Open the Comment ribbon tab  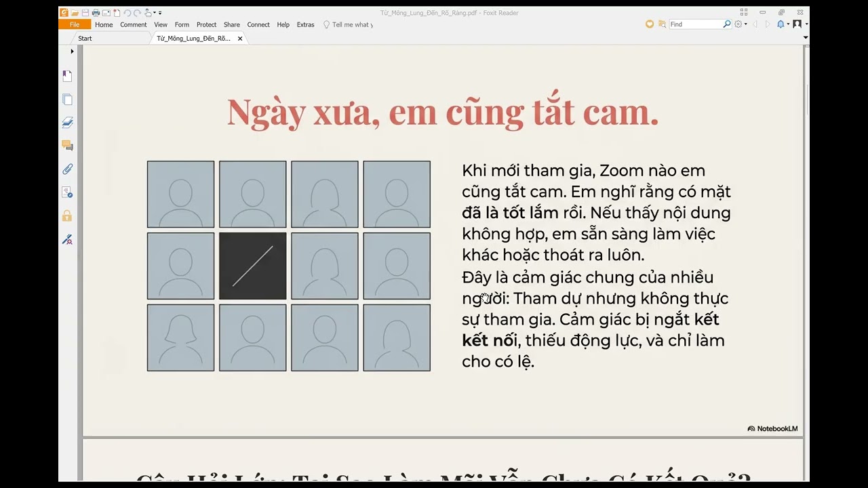(134, 24)
